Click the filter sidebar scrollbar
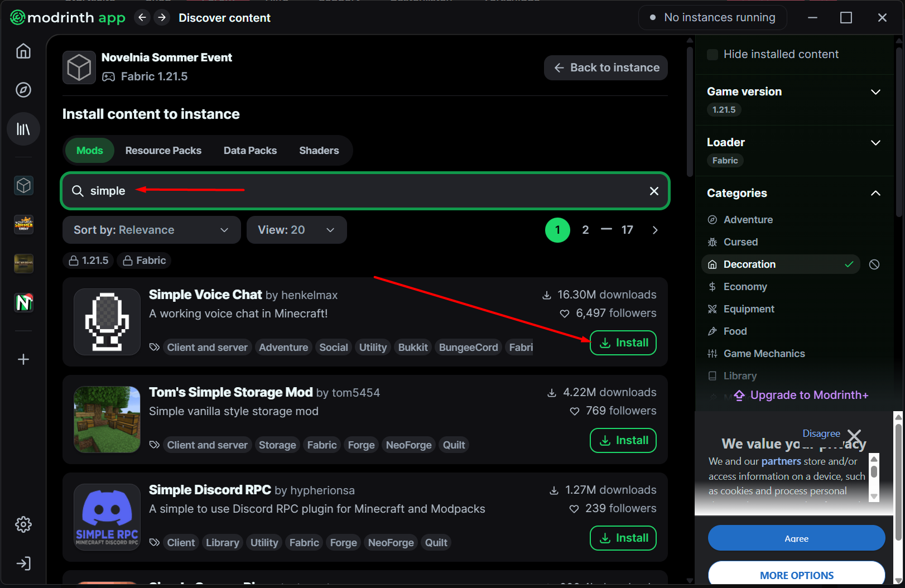Screen dimensions: 905x588 pyautogui.click(x=899, y=133)
